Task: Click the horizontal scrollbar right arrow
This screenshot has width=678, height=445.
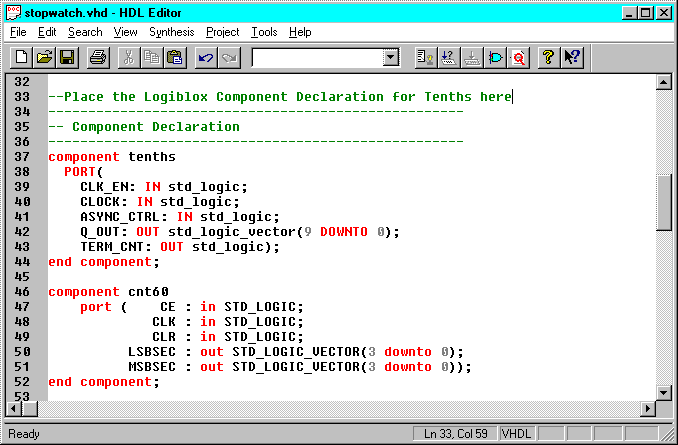Action: (648, 408)
